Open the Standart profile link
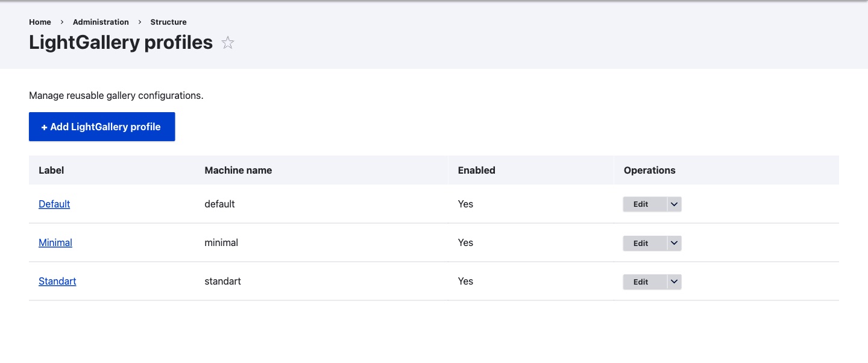This screenshot has width=868, height=363. [x=57, y=281]
